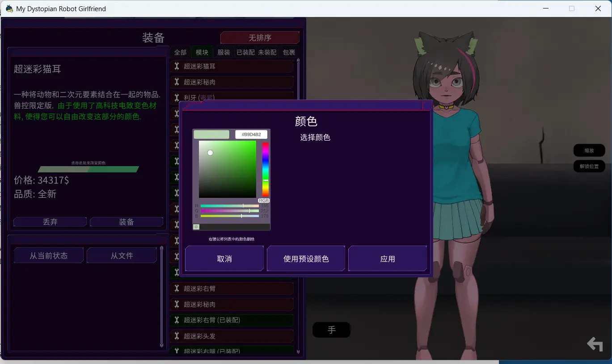612x364 pixels.
Task: Click the saturation-brightness square in the color picker
Action: tap(228, 169)
